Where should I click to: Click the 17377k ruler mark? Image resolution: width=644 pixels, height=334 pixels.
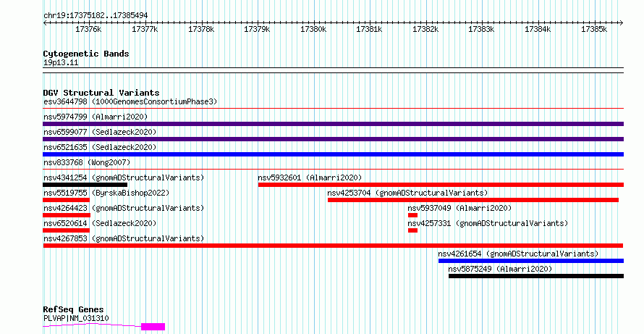tap(145, 29)
